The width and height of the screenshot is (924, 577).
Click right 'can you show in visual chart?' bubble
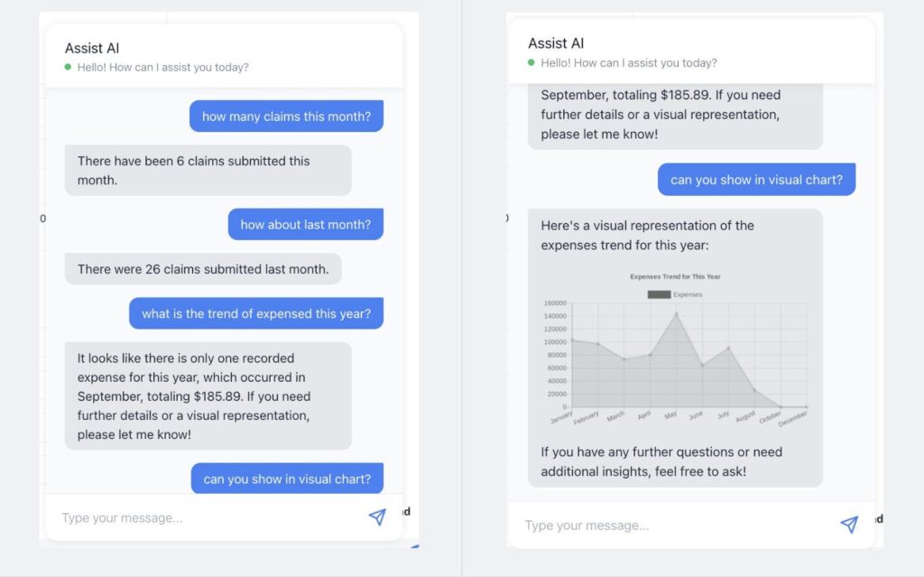[x=757, y=180]
